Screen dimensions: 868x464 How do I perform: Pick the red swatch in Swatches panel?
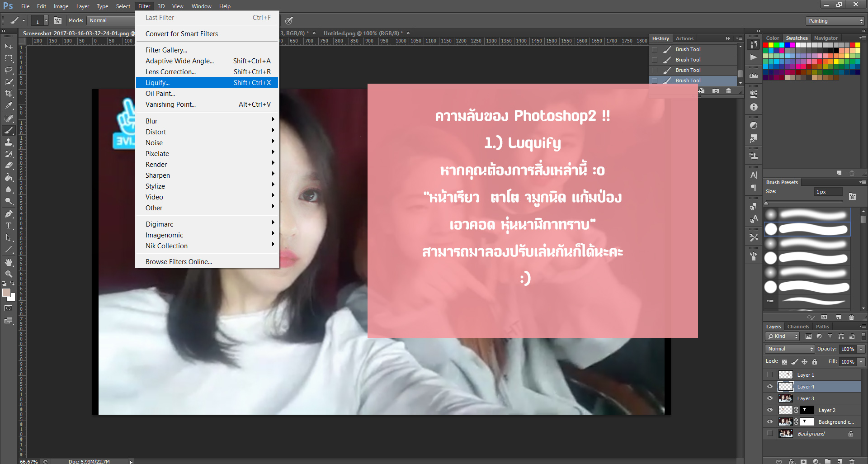766,45
